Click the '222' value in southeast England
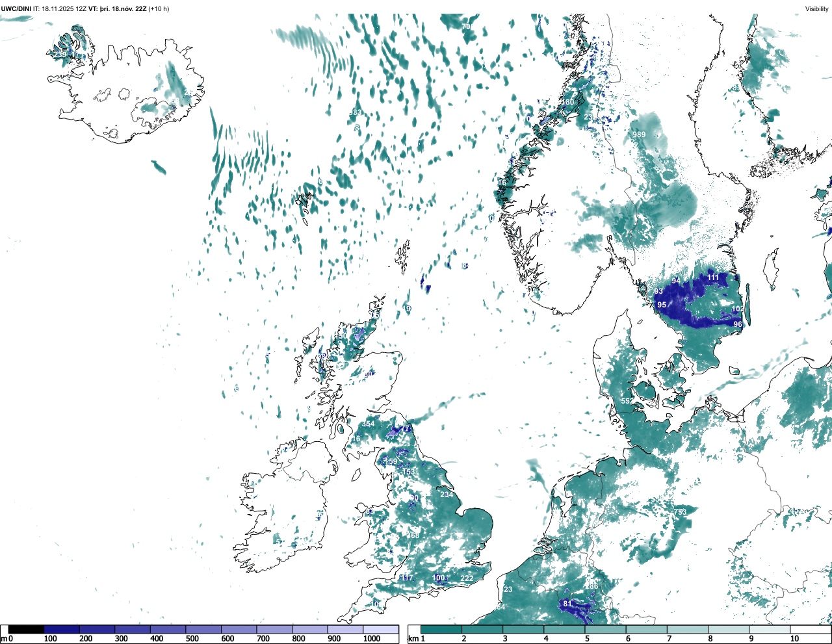The height and width of the screenshot is (644, 832). pos(467,578)
